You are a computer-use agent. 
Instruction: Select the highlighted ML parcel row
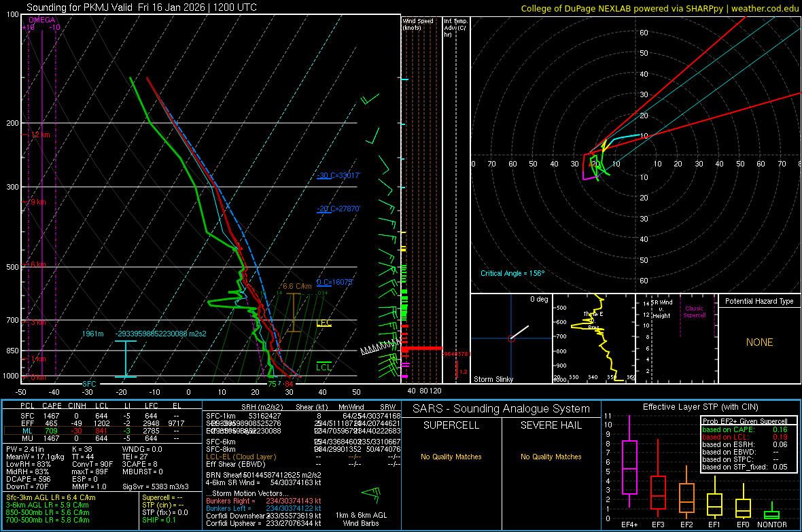click(x=103, y=431)
